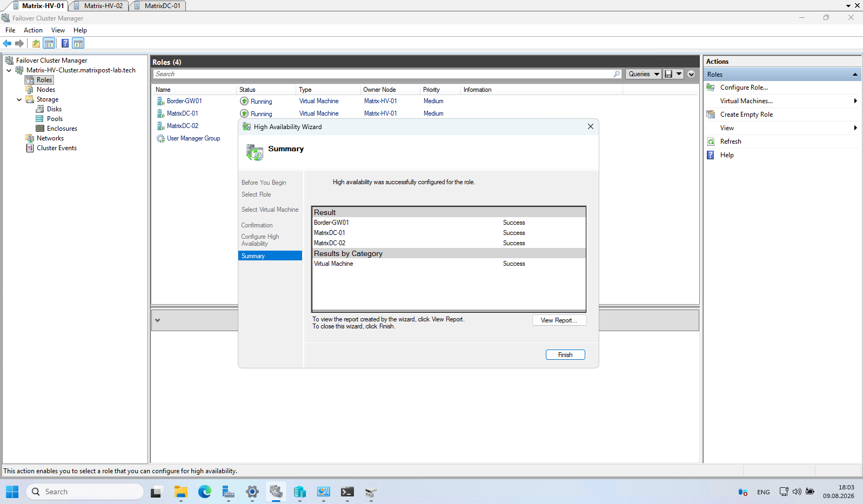Open Settings gear from the taskbar
The height and width of the screenshot is (504, 863).
(252, 492)
